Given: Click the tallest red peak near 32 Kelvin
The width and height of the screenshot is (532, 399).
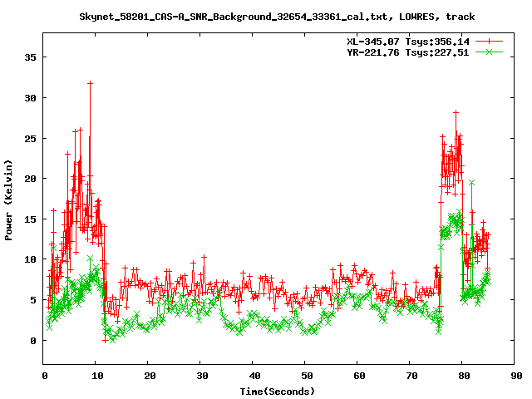Looking at the screenshot, I should click(x=90, y=83).
